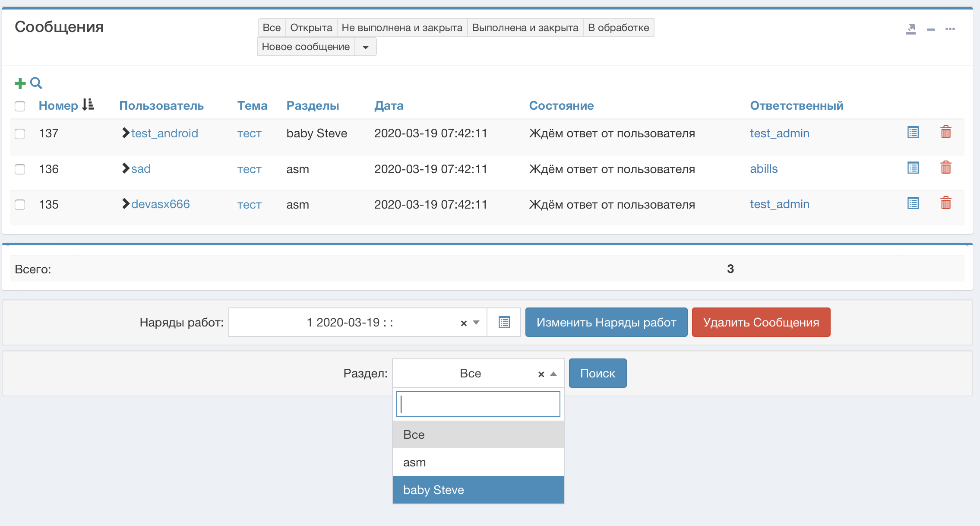Check the box for message 137
The height and width of the screenshot is (526, 980).
click(x=20, y=133)
